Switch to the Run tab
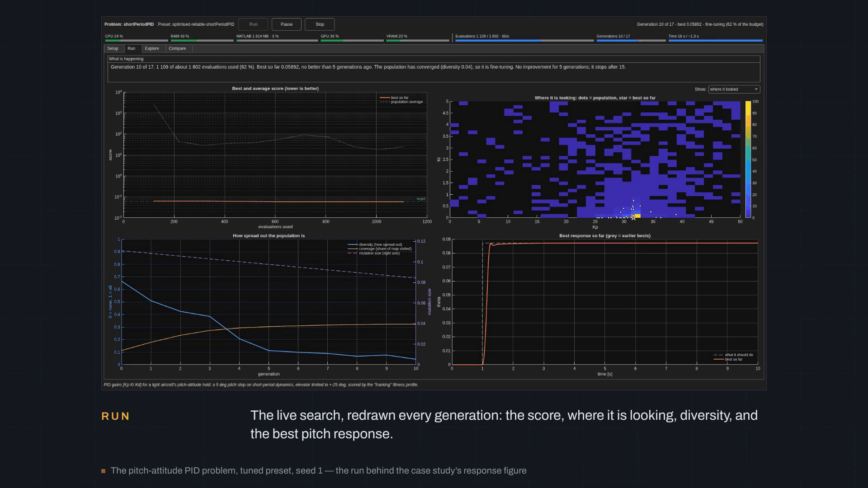Viewport: 868px width, 488px height. pyautogui.click(x=132, y=49)
